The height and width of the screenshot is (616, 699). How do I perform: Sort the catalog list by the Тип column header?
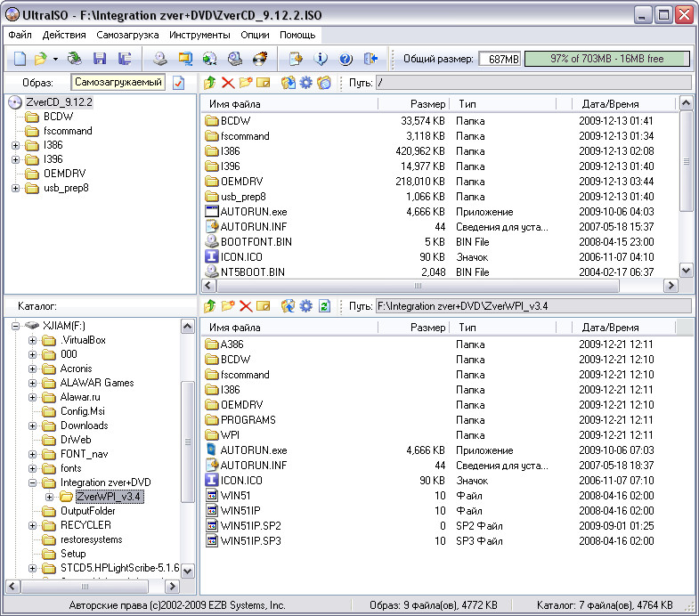(x=503, y=328)
